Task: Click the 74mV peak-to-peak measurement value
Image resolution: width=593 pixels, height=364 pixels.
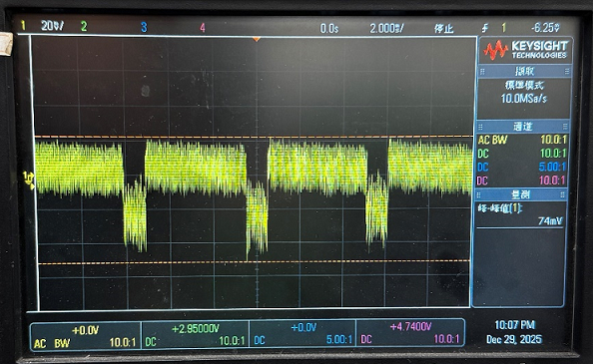Action: coord(550,220)
